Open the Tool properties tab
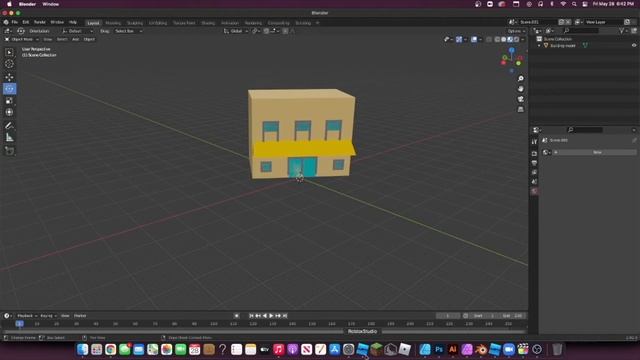This screenshot has width=640, height=360. click(534, 142)
